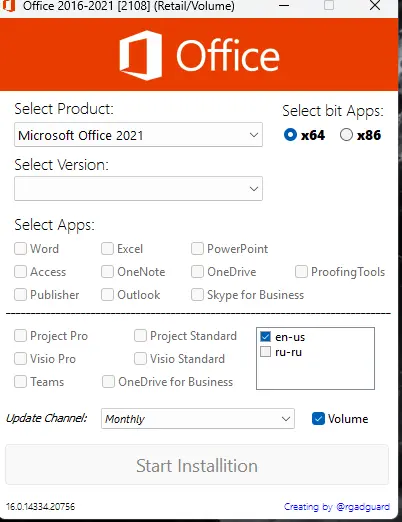The width and height of the screenshot is (402, 522).
Task: Uncheck the Volume checkbox
Action: (318, 418)
